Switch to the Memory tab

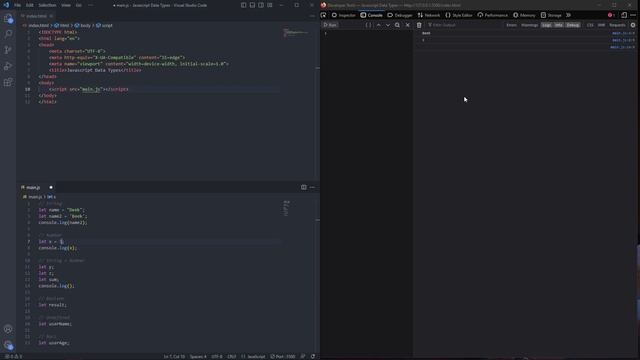524,15
